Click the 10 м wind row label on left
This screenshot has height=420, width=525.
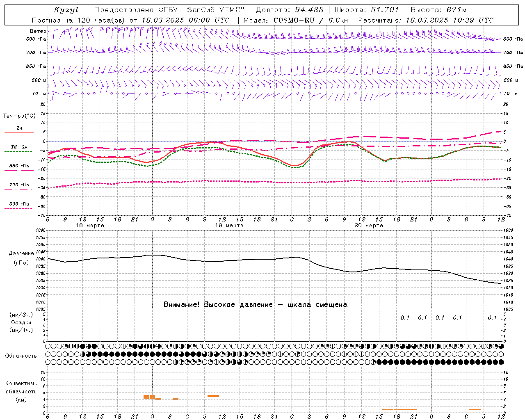pos(39,94)
